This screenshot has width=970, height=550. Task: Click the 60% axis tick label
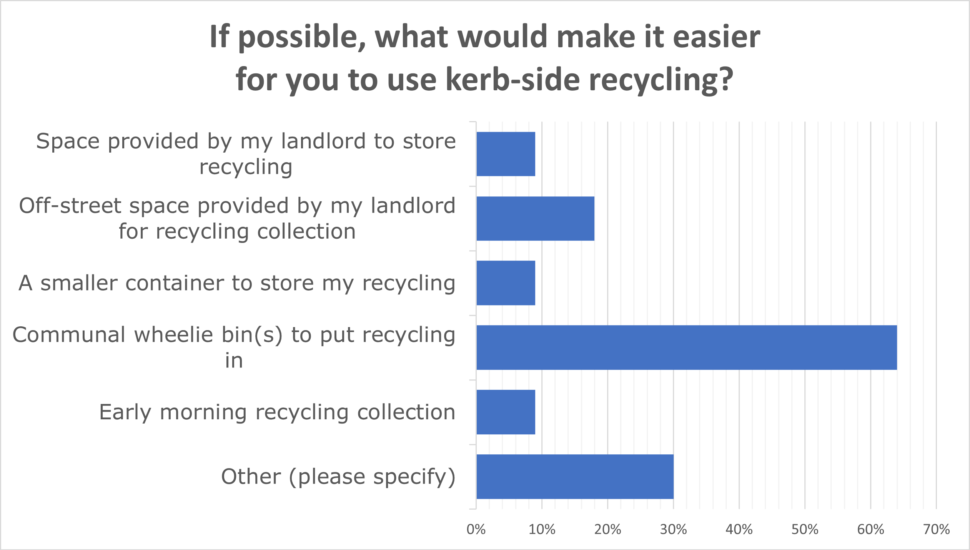(870, 530)
